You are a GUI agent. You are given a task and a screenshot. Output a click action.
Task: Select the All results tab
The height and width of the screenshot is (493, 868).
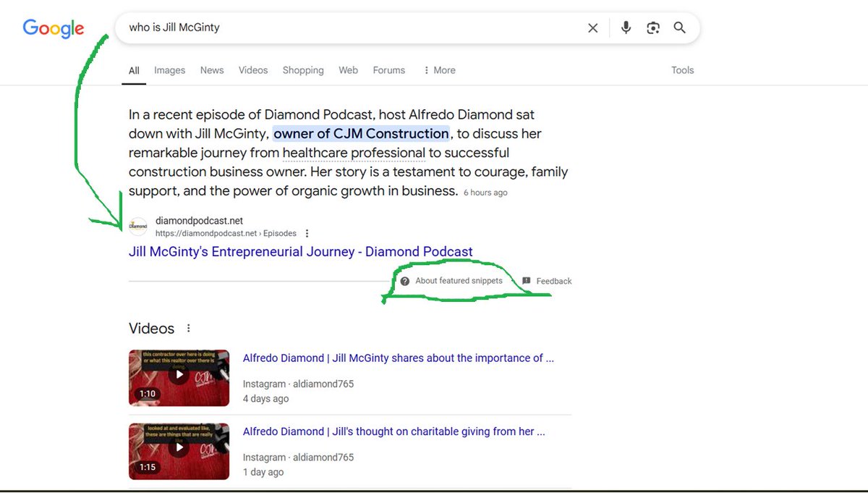coord(134,70)
